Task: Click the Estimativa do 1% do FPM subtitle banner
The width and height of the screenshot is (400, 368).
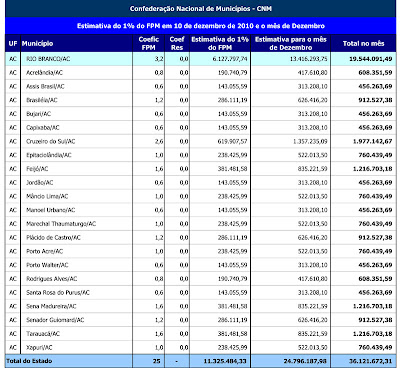Action: [201, 26]
